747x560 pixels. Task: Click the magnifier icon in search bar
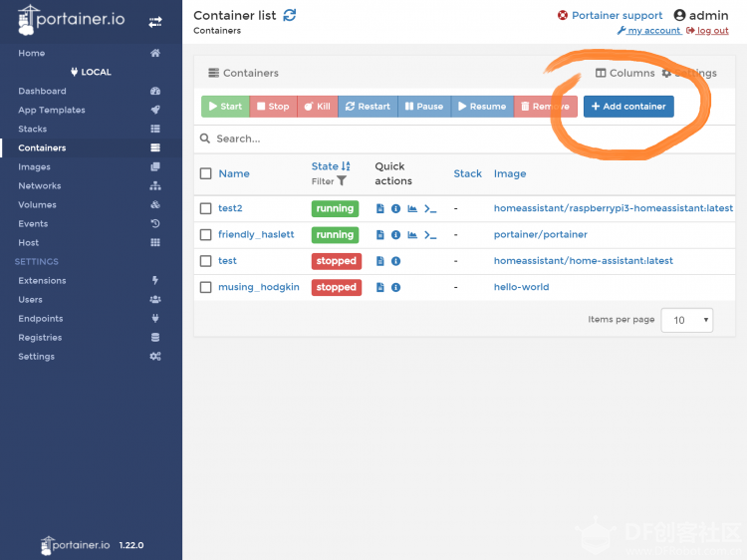[x=205, y=139]
